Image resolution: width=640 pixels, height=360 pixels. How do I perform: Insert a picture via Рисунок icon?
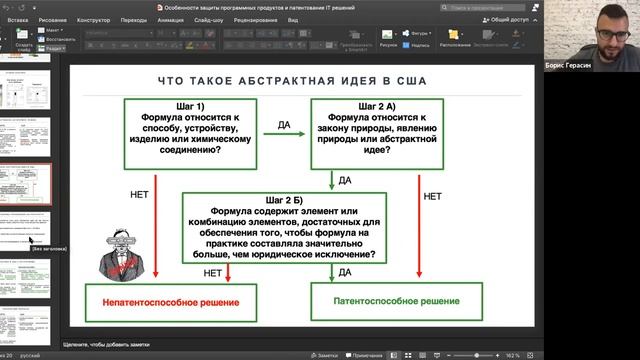[x=387, y=34]
